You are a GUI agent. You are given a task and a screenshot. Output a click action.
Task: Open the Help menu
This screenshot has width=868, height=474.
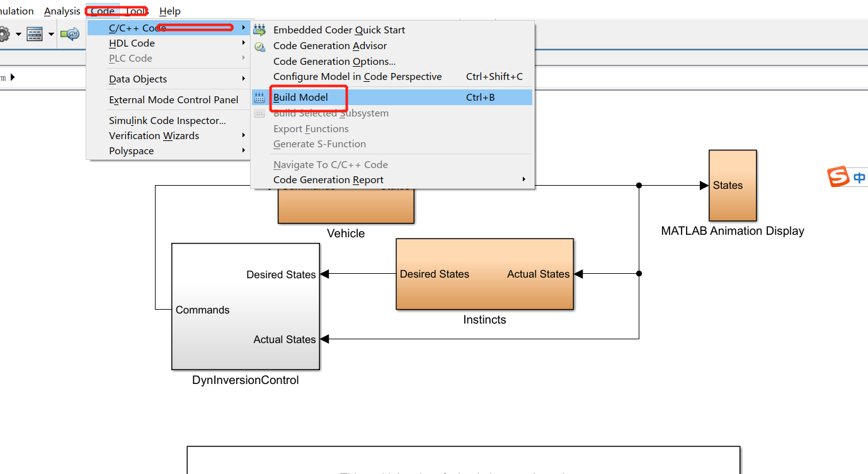pos(169,11)
